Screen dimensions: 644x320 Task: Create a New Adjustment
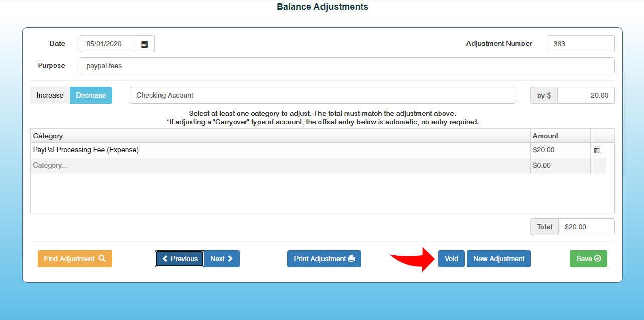click(499, 259)
